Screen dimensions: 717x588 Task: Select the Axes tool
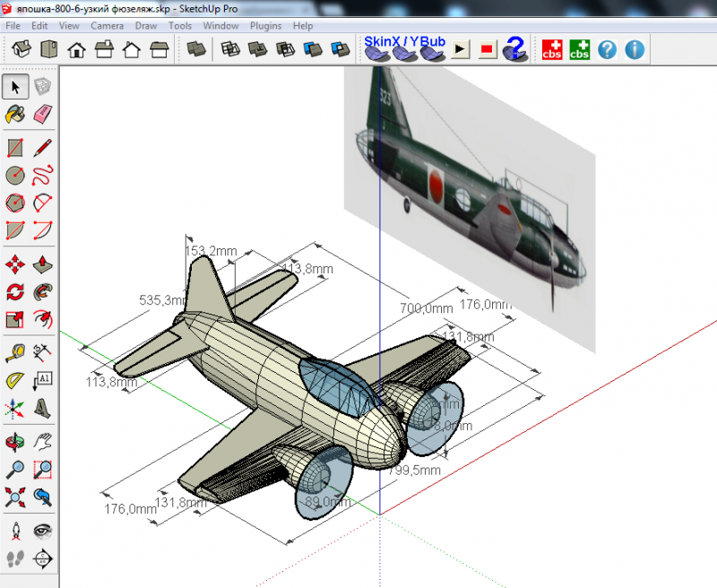coord(15,409)
